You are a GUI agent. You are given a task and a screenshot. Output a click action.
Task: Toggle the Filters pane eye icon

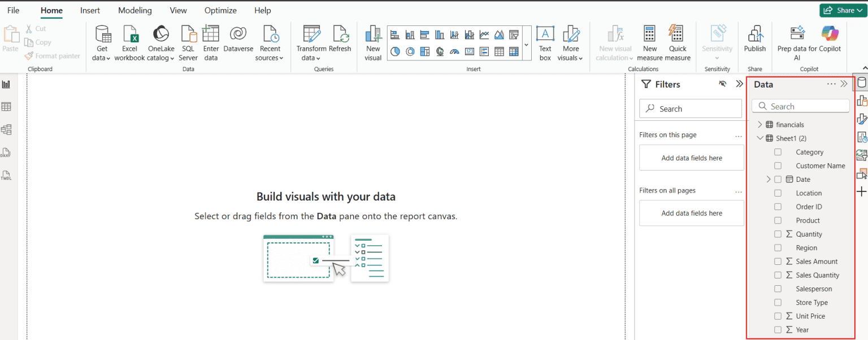[x=722, y=84]
